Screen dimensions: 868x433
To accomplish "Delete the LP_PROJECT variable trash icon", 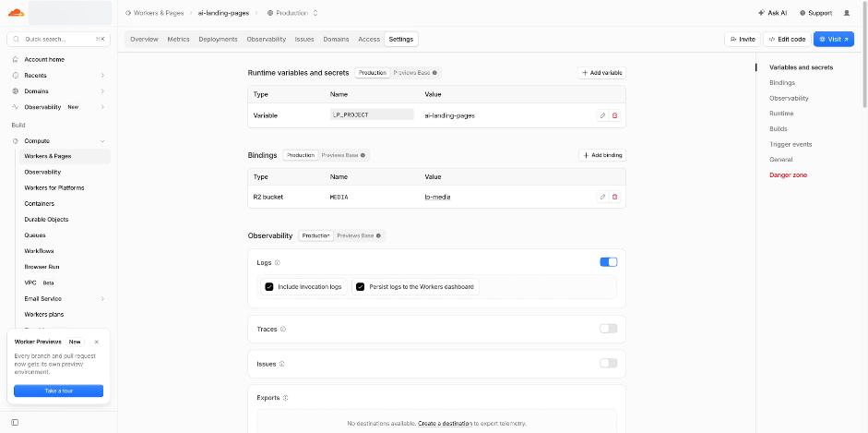I will (x=614, y=115).
